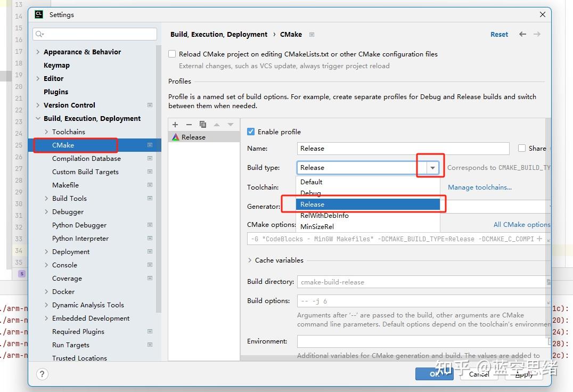Choose Debug from the build type list
The image size is (573, 392).
pos(368,193)
